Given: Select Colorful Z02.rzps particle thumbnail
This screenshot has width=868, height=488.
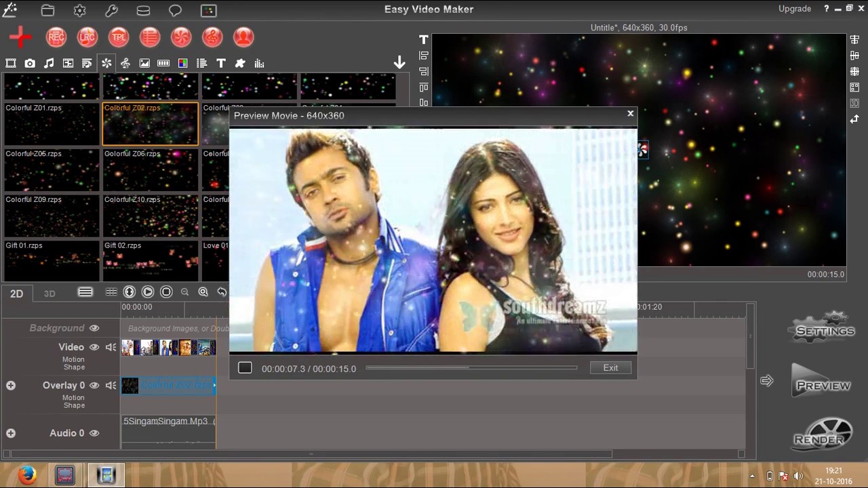Looking at the screenshot, I should tap(150, 124).
